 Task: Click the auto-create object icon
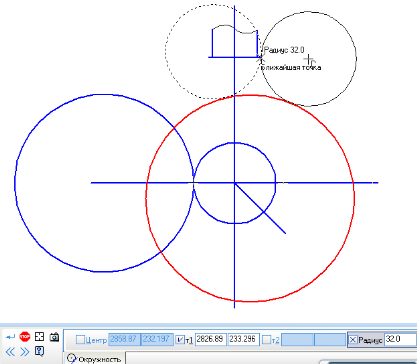click(39, 337)
